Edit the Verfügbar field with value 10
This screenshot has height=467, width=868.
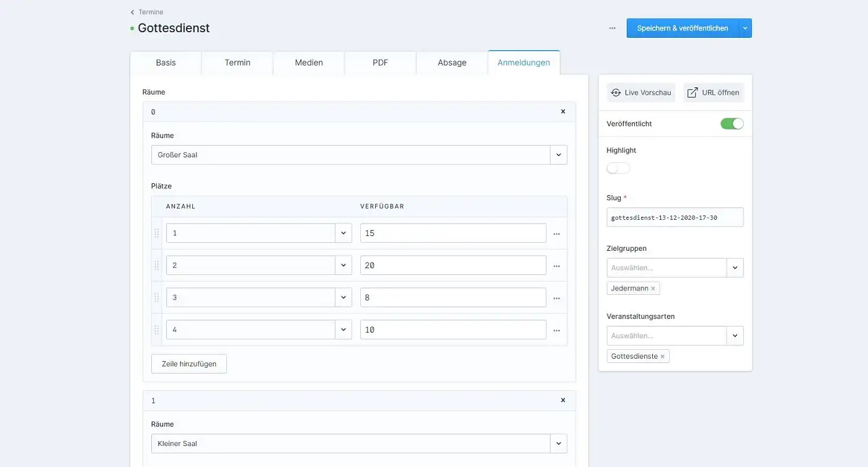tap(453, 330)
